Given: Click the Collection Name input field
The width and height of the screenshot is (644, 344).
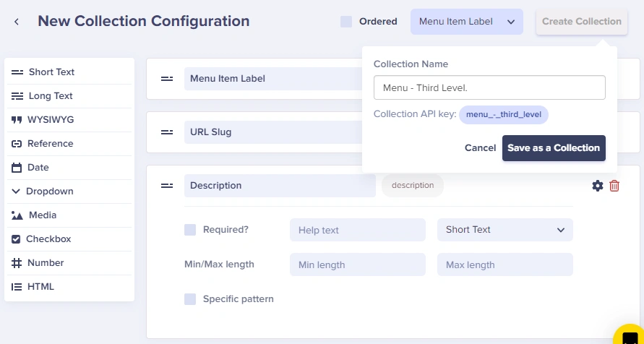Looking at the screenshot, I should coord(489,87).
